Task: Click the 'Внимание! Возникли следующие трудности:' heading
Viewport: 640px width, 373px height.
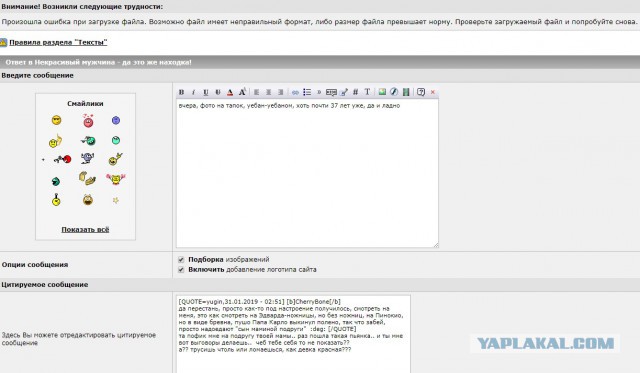Action: click(x=82, y=7)
